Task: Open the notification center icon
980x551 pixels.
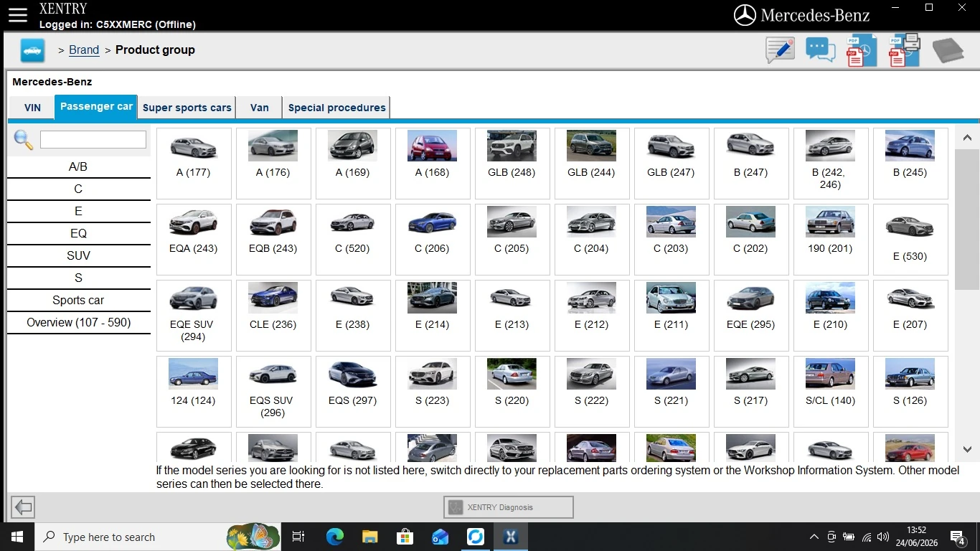Action: click(958, 537)
